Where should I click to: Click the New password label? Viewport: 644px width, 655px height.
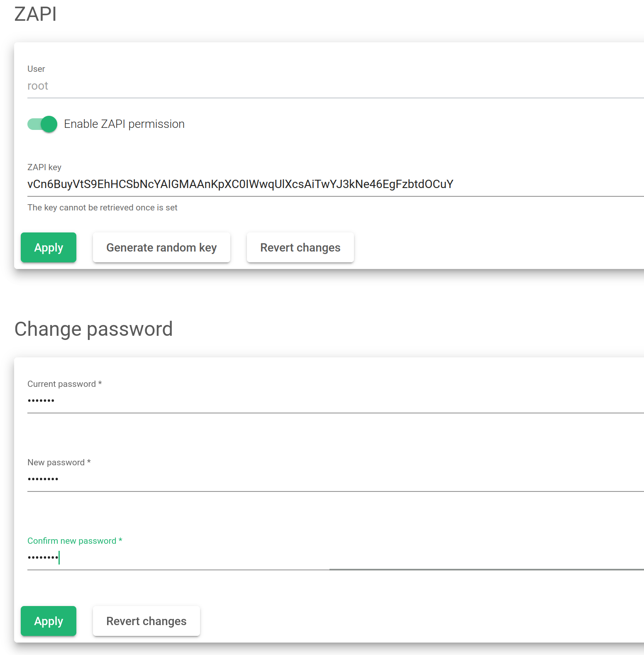(x=59, y=462)
